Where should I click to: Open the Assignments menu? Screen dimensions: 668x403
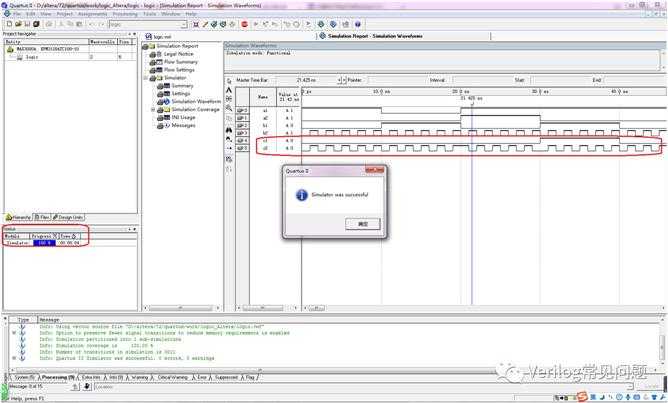92,14
